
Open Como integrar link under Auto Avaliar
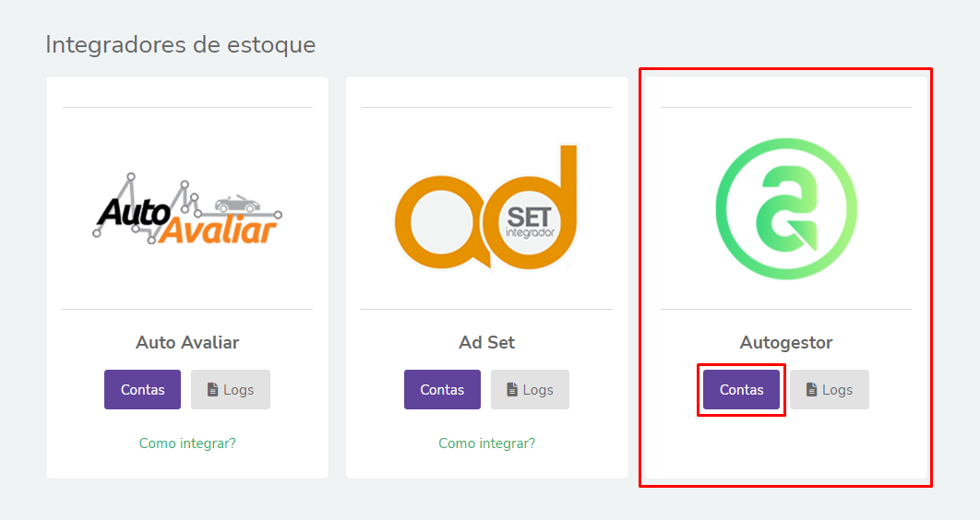187,443
